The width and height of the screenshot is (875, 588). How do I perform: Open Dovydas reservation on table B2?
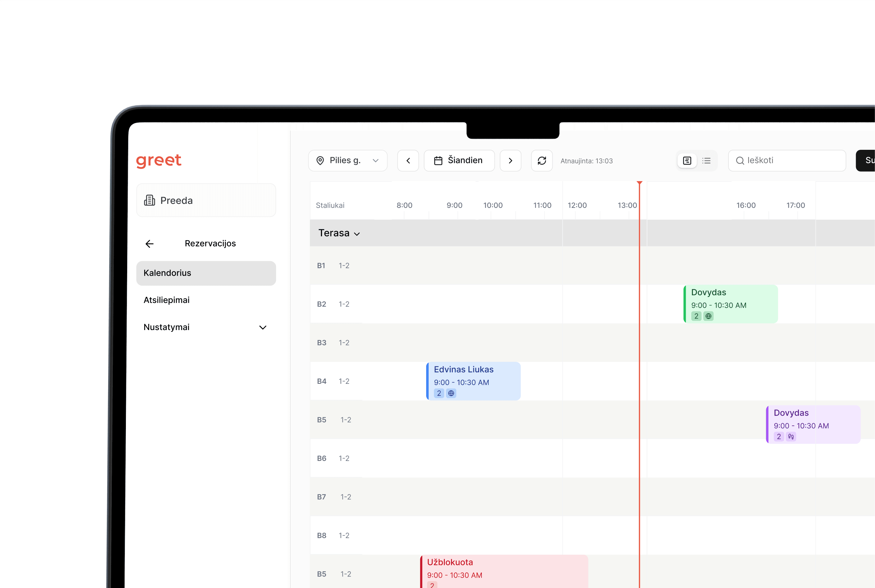[730, 304]
